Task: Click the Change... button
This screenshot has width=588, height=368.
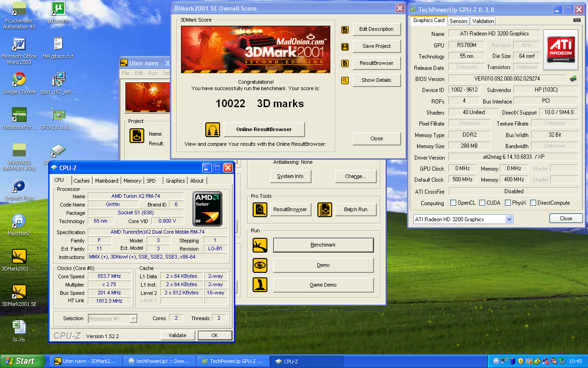Action: coord(356,176)
